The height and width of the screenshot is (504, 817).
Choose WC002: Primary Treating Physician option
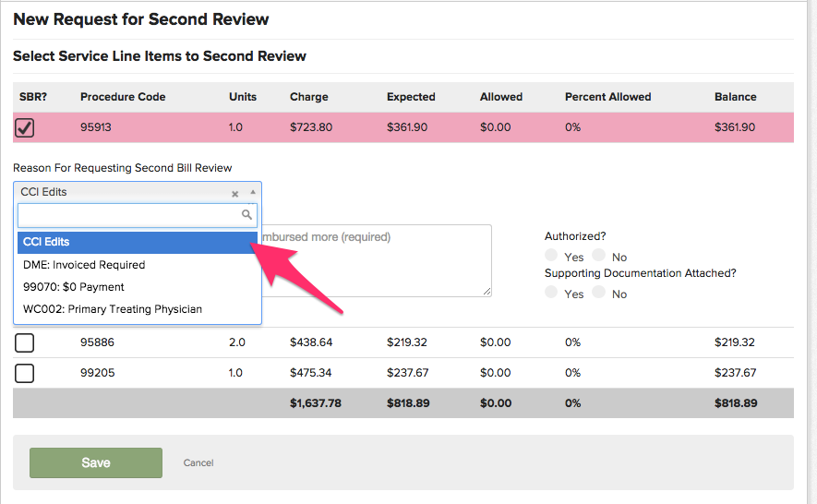click(x=138, y=309)
